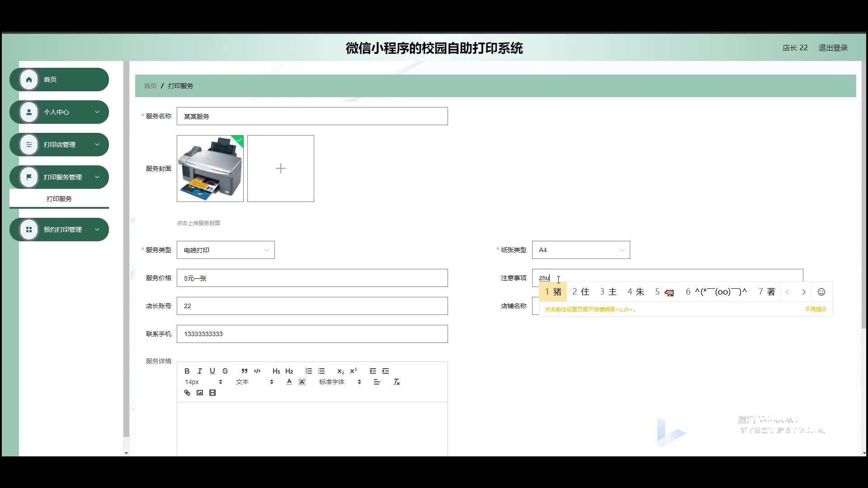The image size is (868, 488).
Task: Apply superscript formatting
Action: 354,371
